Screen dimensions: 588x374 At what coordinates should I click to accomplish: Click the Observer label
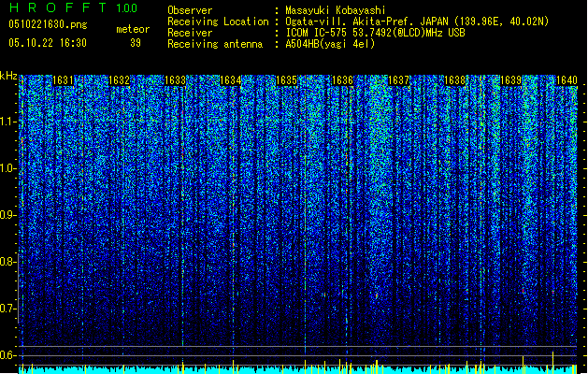190,10
